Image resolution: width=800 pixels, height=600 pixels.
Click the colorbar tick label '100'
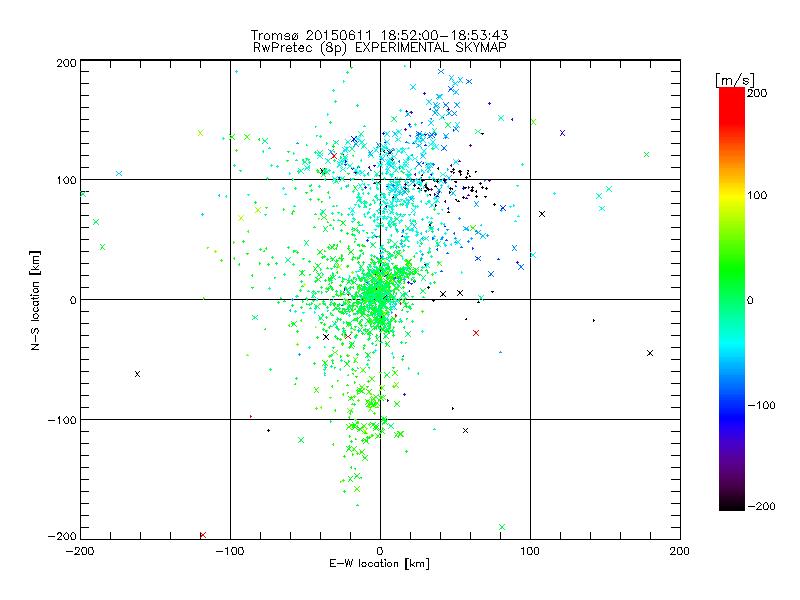757,195
